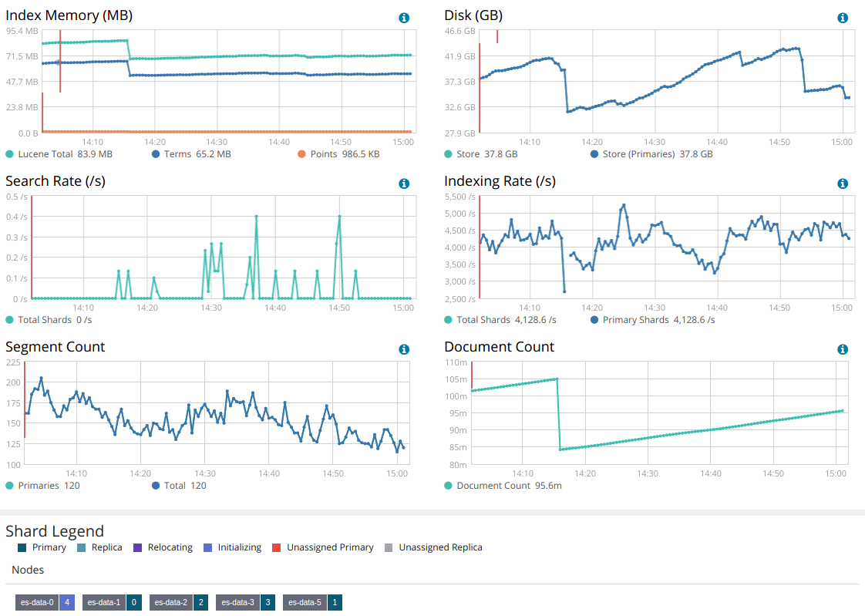Toggle the Lucene Total legend series
This screenshot has width=865, height=616.
[59, 154]
